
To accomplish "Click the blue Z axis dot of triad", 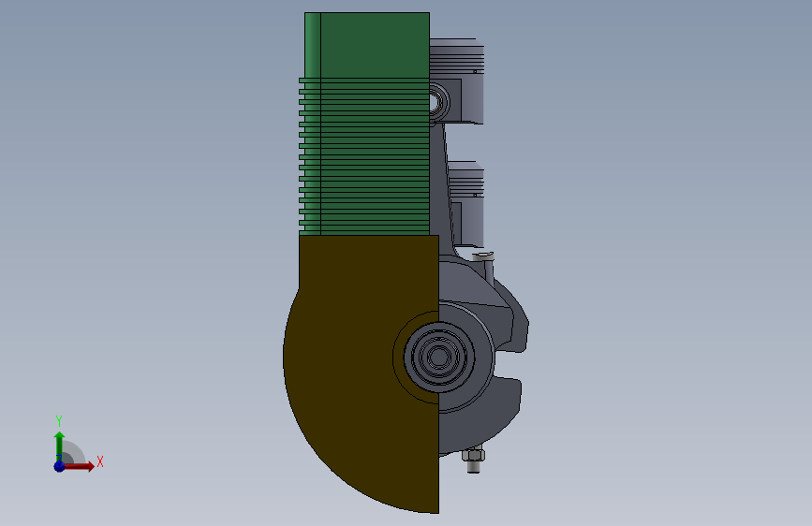I will 59,466.
